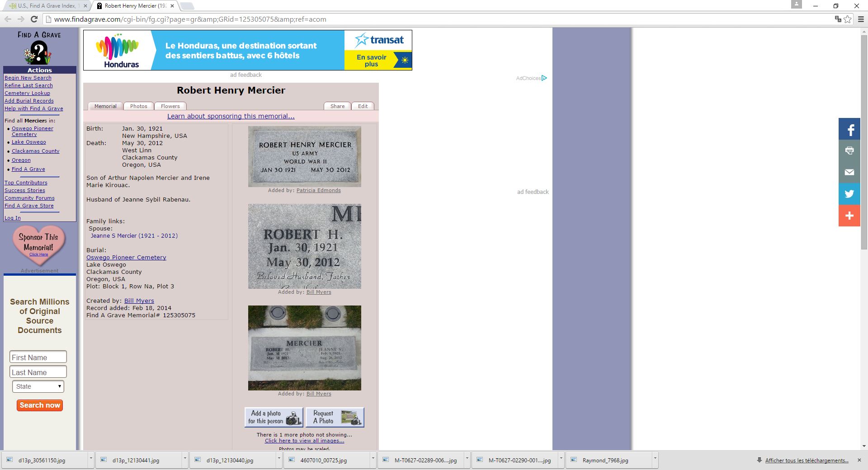This screenshot has width=868, height=470.
Task: Click the Last Name input field
Action: (x=38, y=372)
